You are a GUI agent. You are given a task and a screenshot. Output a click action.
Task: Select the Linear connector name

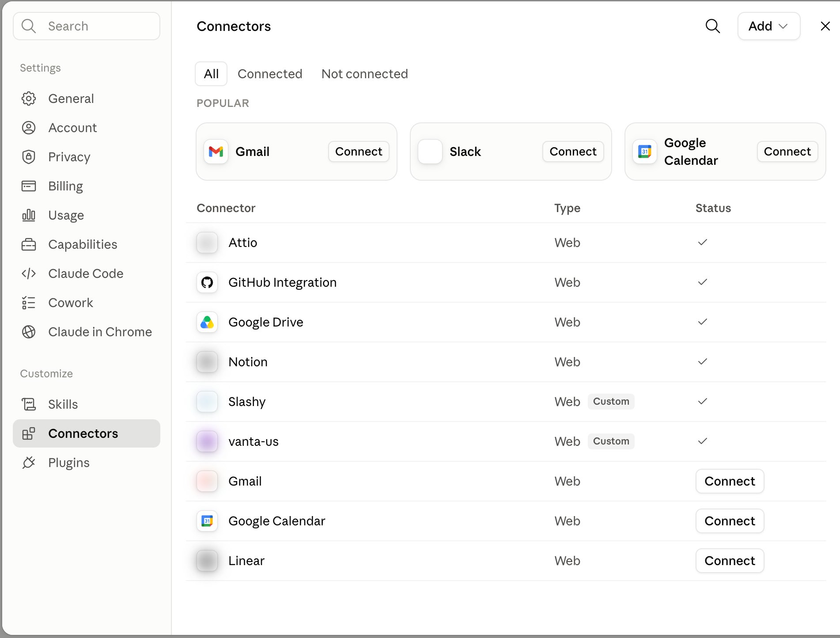point(246,561)
